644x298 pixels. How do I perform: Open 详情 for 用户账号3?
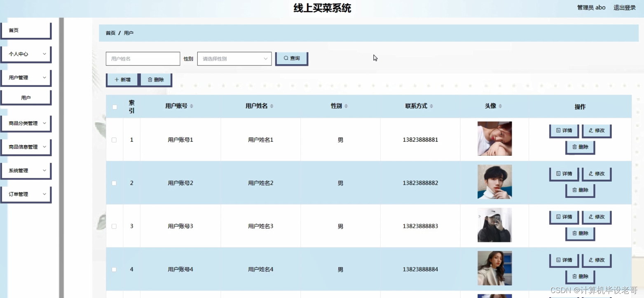pyautogui.click(x=564, y=217)
